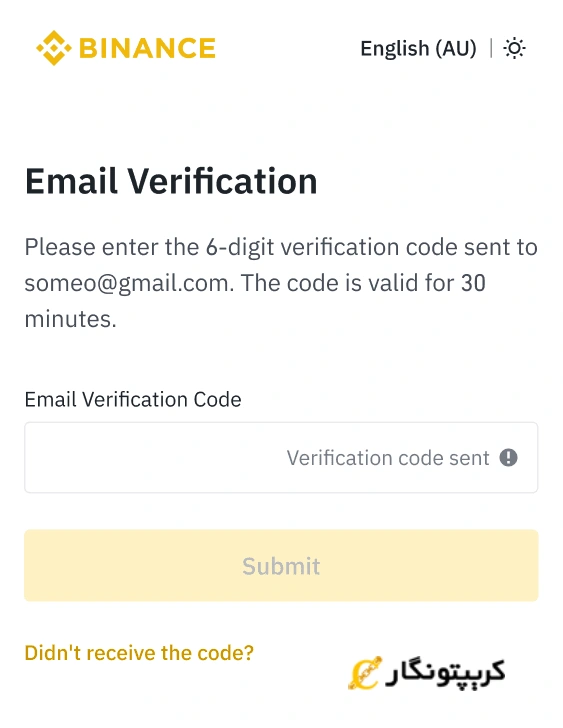
Task: Click the BINANCE wordmark text
Action: [x=147, y=48]
